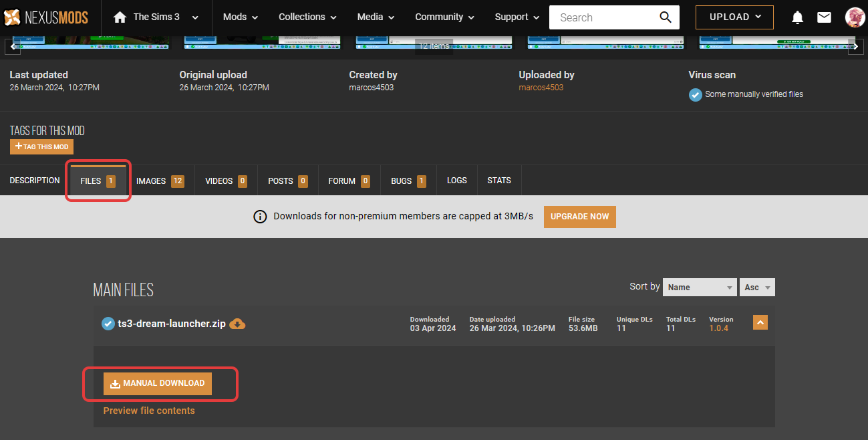Open the last gallery thumbnail with green button
The image size is (868, 440).
(x=777, y=43)
